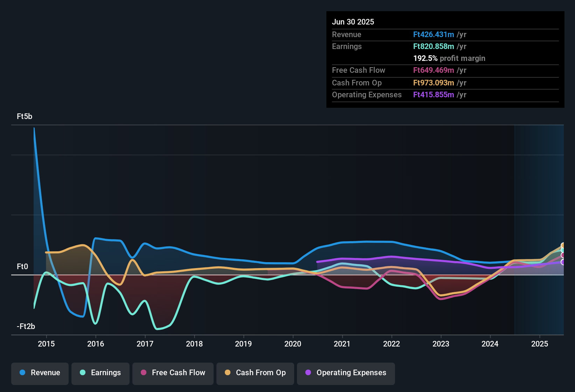
Task: Toggle Operating Expenses legend item
Action: tap(346, 373)
